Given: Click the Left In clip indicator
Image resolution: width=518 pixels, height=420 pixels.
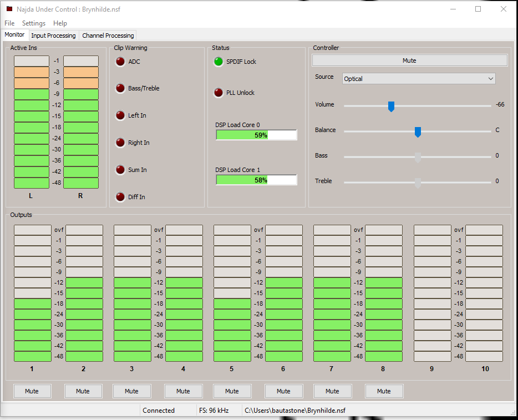Looking at the screenshot, I should pos(120,115).
